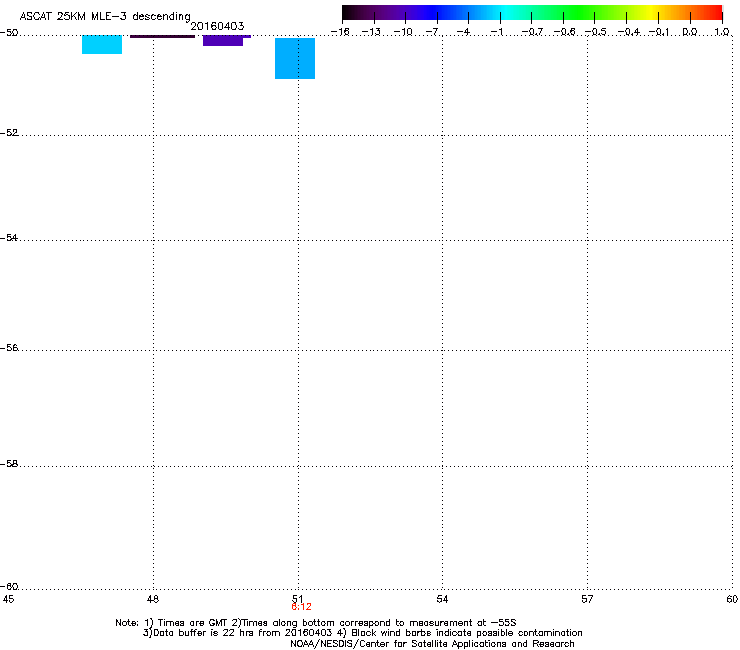Click the latitude label -58
The width and height of the screenshot is (740, 650).
pyautogui.click(x=9, y=464)
